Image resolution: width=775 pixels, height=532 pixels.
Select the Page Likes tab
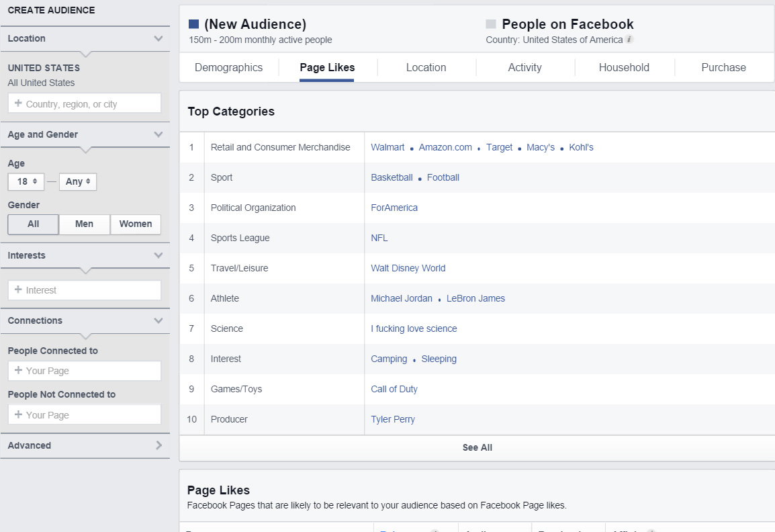pyautogui.click(x=327, y=67)
